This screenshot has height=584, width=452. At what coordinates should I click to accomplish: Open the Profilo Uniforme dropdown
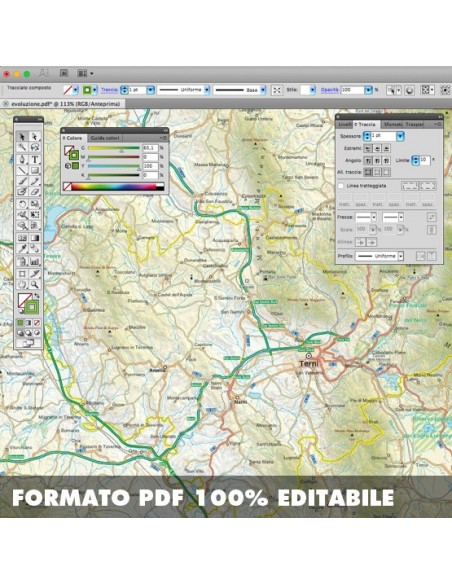click(x=401, y=256)
